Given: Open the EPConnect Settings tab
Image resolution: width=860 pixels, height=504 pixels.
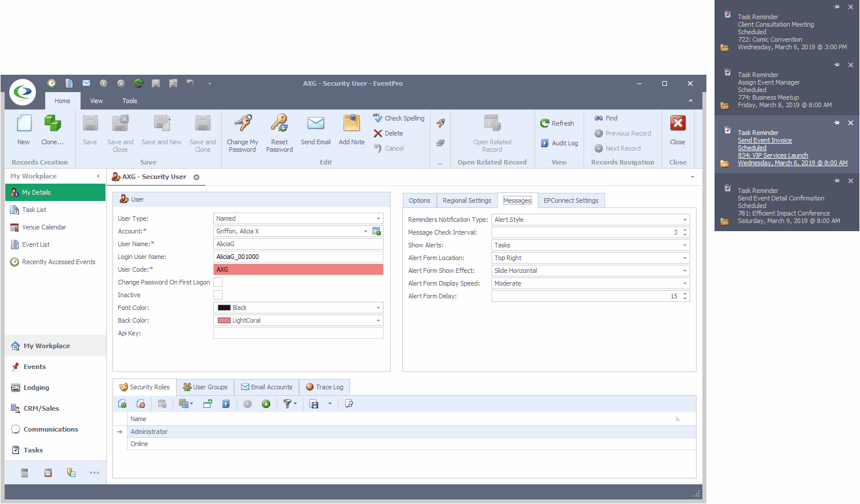Looking at the screenshot, I should pyautogui.click(x=571, y=200).
